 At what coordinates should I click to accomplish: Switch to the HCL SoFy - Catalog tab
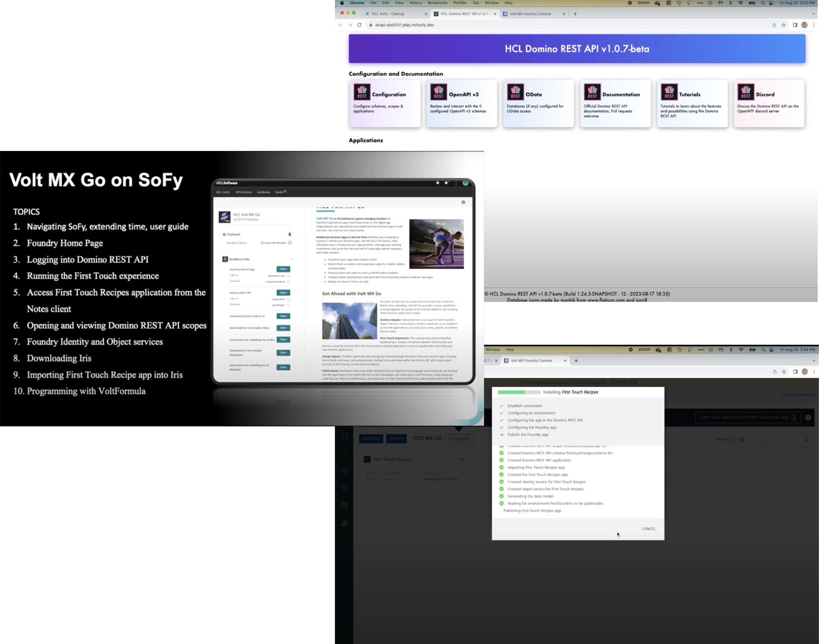396,14
